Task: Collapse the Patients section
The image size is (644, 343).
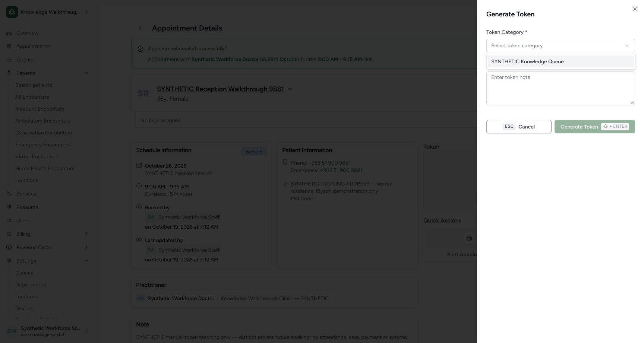Action: click(86, 73)
